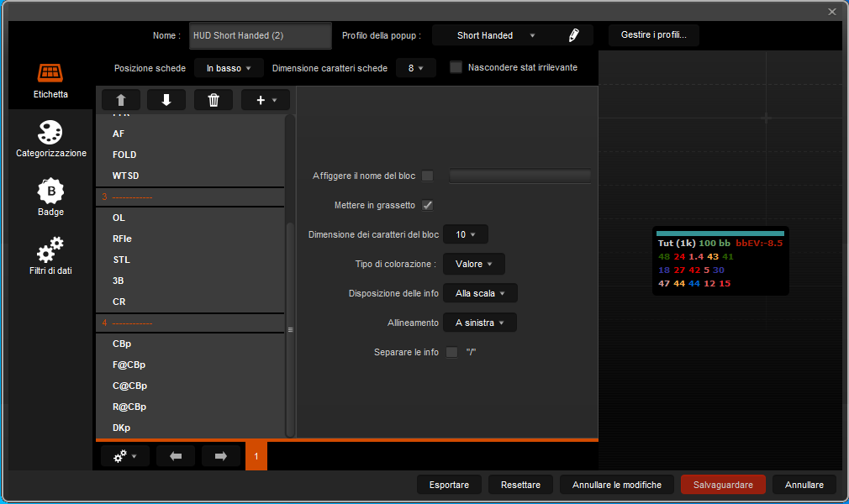Open Disposizione delle info dropdown

(x=480, y=293)
